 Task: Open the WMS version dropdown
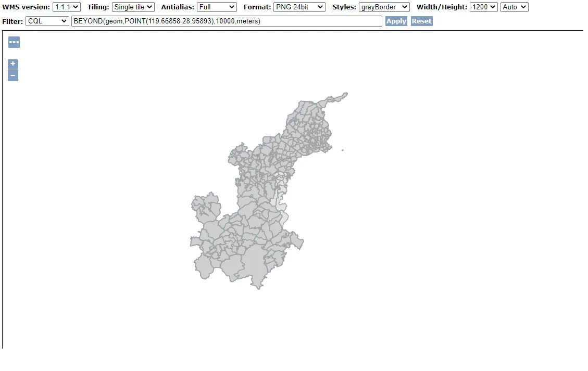click(x=67, y=7)
